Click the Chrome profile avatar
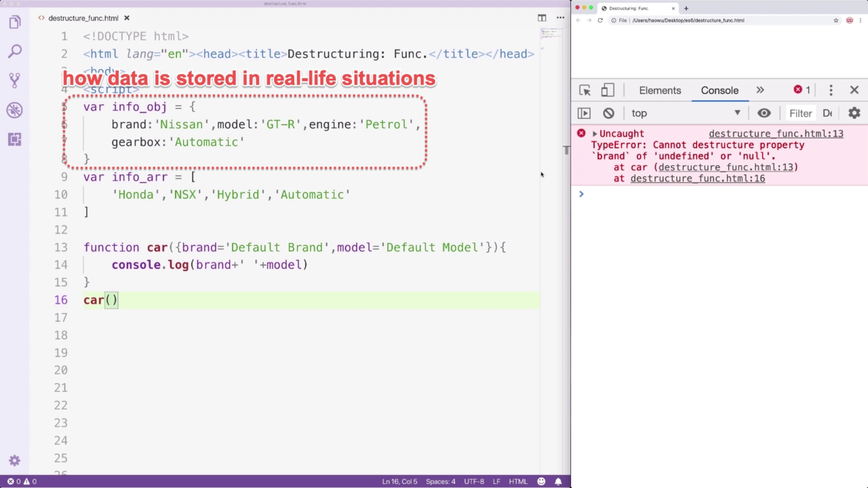 click(850, 20)
